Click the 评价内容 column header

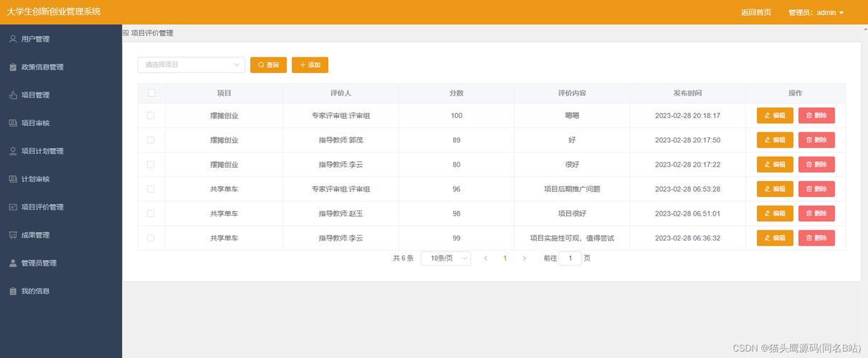[x=572, y=93]
